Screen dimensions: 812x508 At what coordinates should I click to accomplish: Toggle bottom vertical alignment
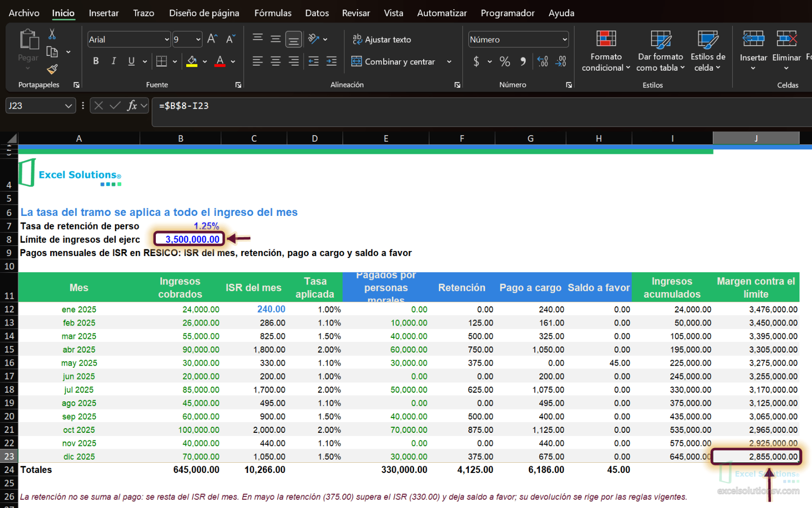point(293,39)
